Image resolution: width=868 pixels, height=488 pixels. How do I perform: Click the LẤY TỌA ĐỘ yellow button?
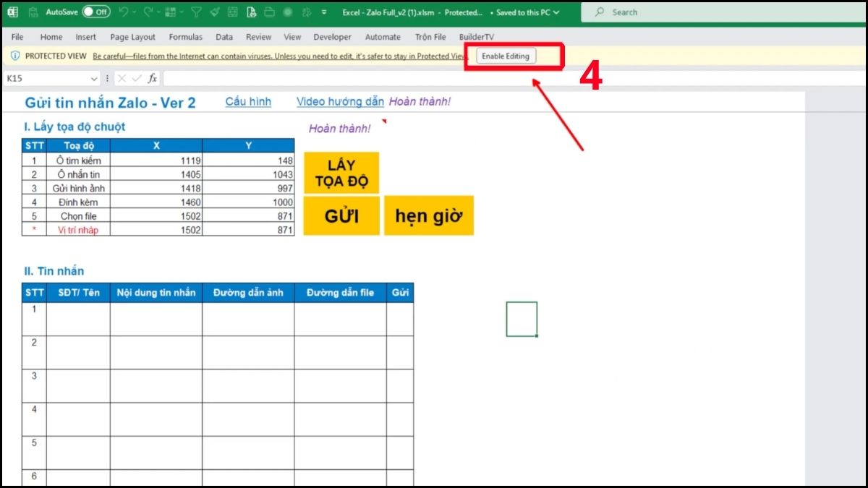[341, 173]
